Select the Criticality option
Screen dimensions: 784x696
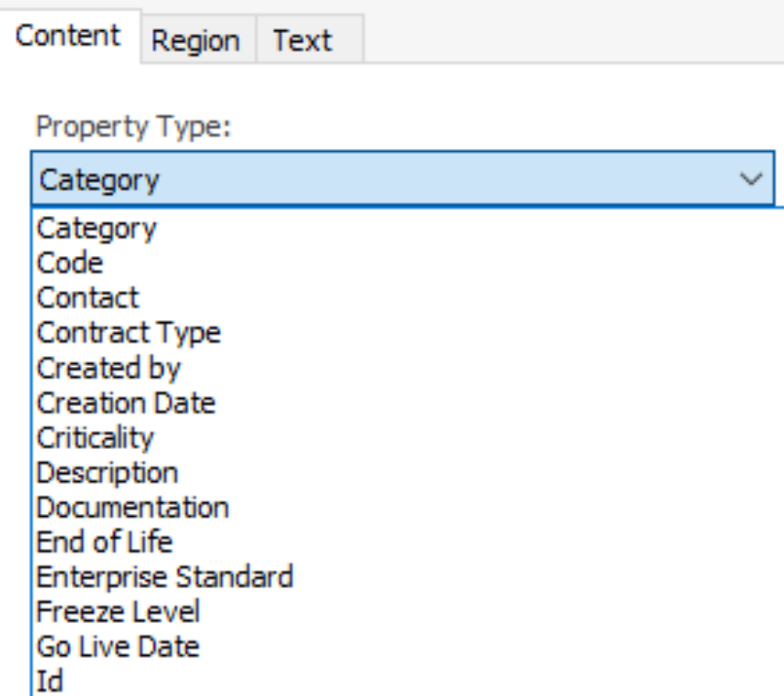click(95, 438)
